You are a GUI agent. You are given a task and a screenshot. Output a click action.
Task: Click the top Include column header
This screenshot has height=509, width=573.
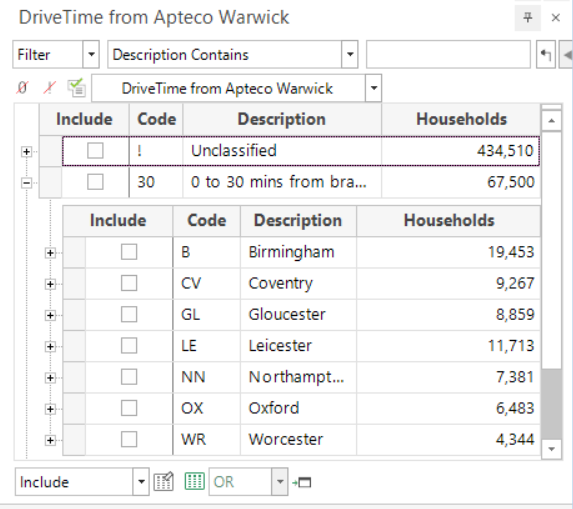point(84,119)
